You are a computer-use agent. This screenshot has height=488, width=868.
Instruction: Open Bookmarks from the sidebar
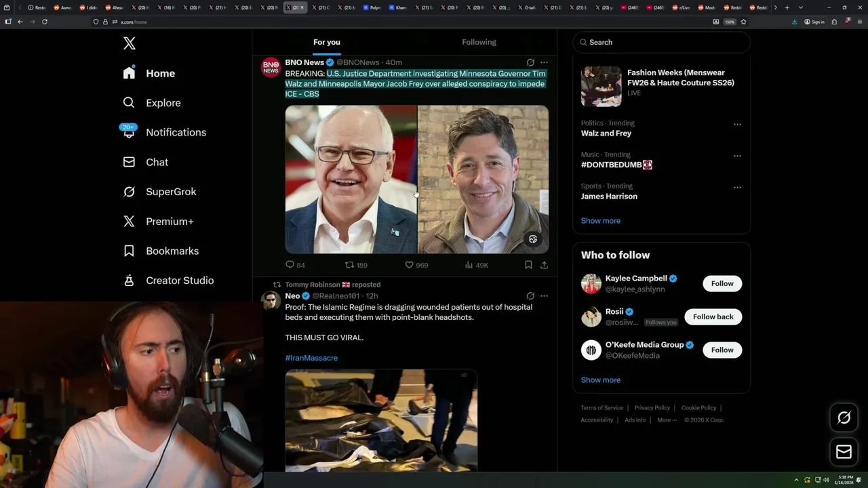coord(161,251)
